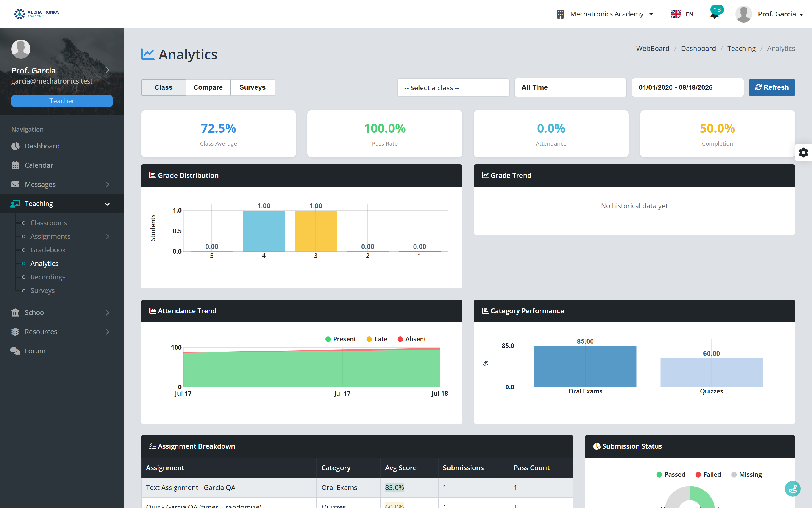The width and height of the screenshot is (812, 508).
Task: Open the Select a class dropdown
Action: [453, 88]
